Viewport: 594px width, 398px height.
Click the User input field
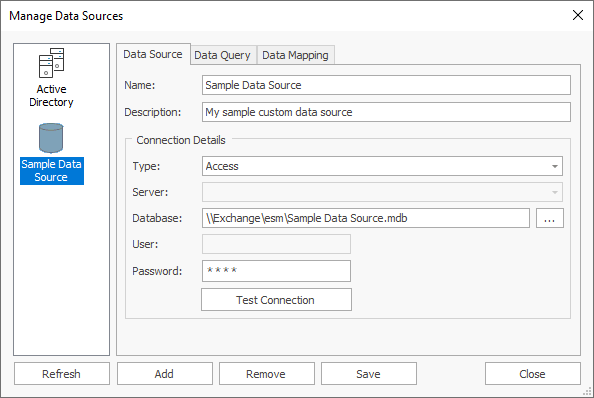[277, 244]
